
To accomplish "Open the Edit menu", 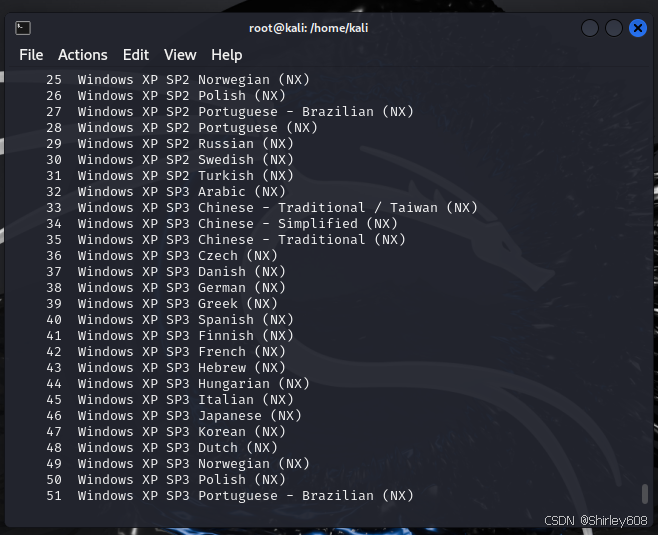I will 136,55.
